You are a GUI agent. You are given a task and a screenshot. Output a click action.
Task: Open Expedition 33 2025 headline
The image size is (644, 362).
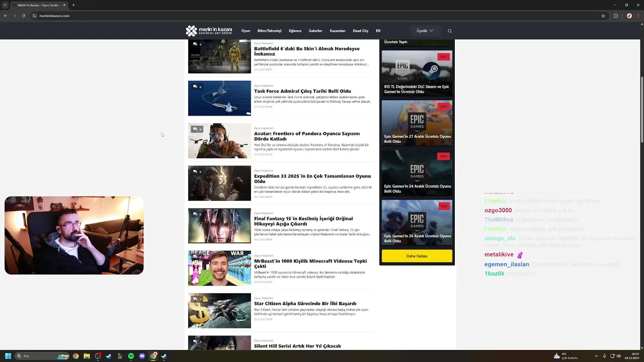pyautogui.click(x=312, y=178)
